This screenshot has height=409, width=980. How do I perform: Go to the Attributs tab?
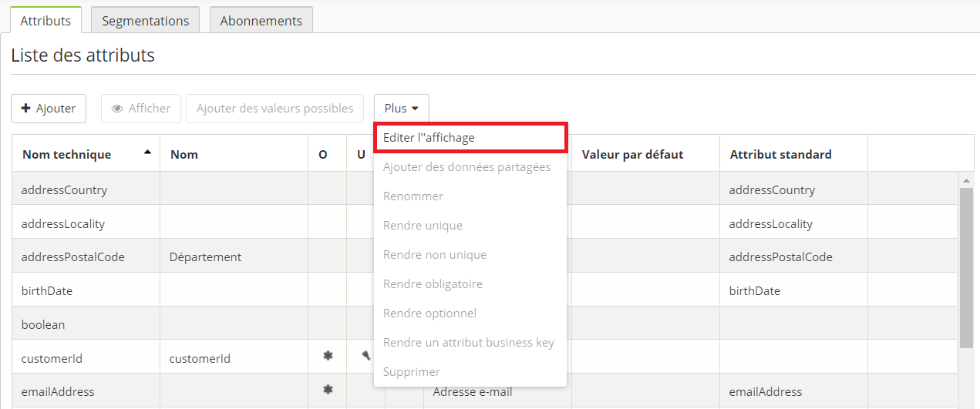[x=45, y=21]
